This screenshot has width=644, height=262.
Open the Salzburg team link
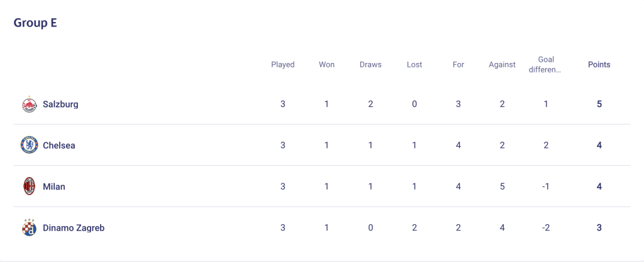pos(60,104)
